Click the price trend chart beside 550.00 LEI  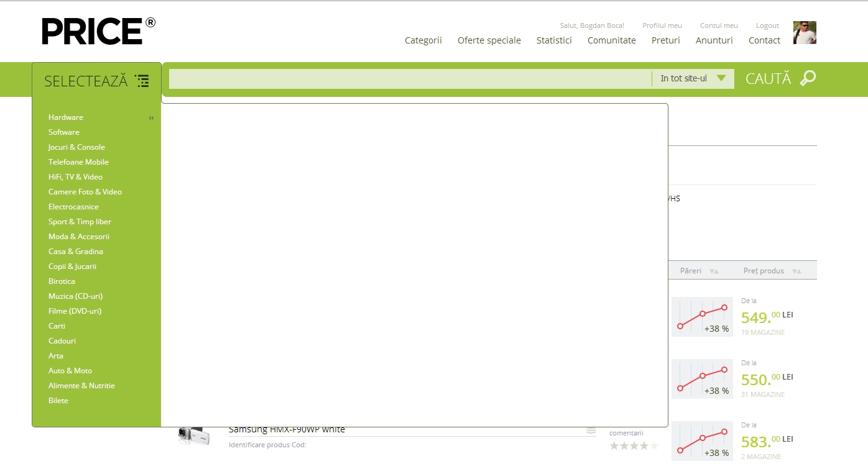[702, 379]
